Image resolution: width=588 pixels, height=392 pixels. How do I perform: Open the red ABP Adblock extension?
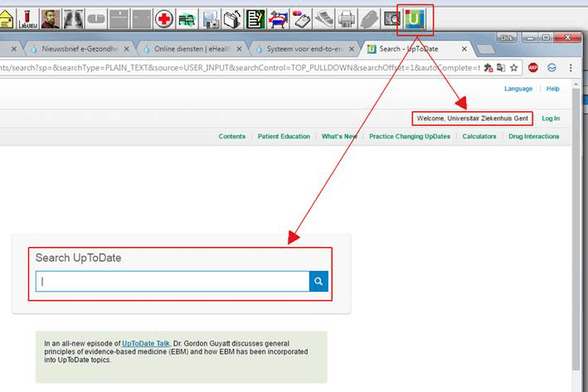click(x=533, y=68)
